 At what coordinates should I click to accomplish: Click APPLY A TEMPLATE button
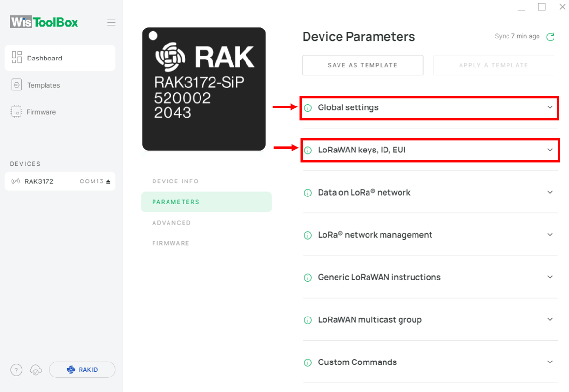tap(493, 65)
